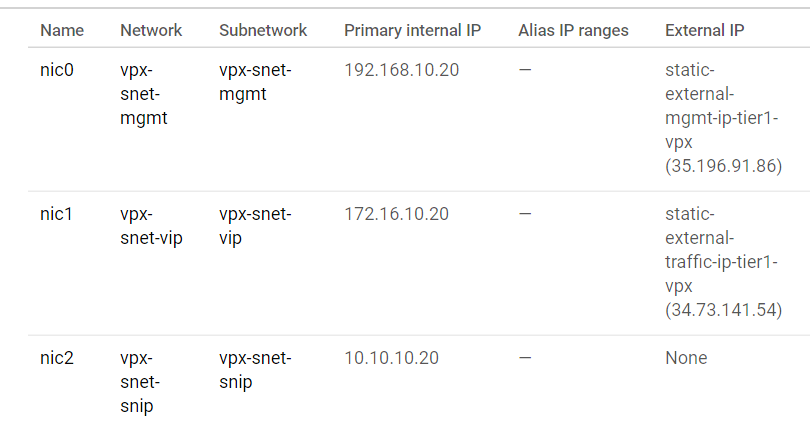Open the static-external-mgmt-ip-tier1-vpx external IP
This screenshot has height=429, width=810.
pos(722,119)
